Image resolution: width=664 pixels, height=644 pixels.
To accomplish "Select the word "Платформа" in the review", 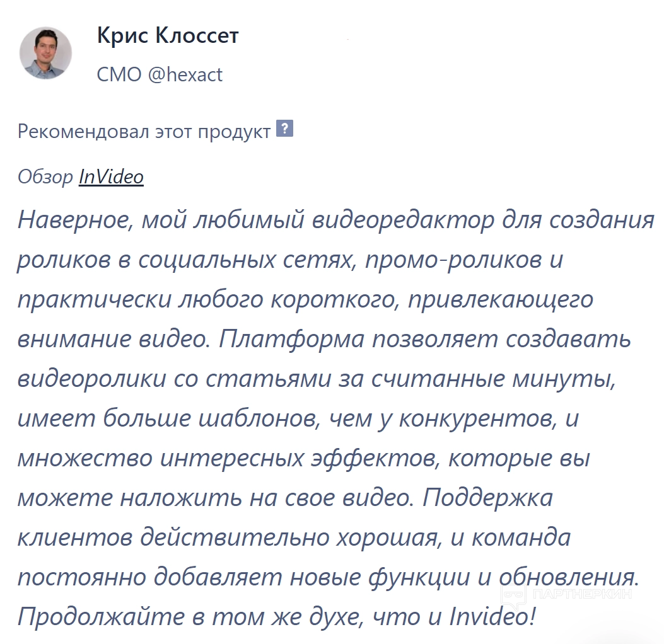I will pos(293,339).
